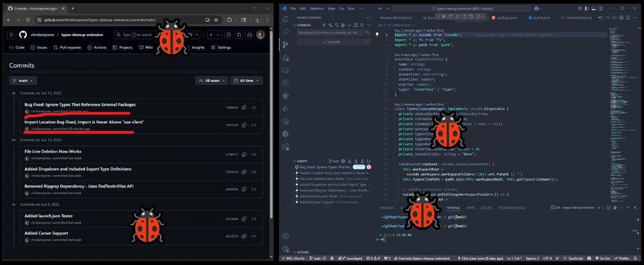Reload the GitHub page in Chrome

coord(28,20)
